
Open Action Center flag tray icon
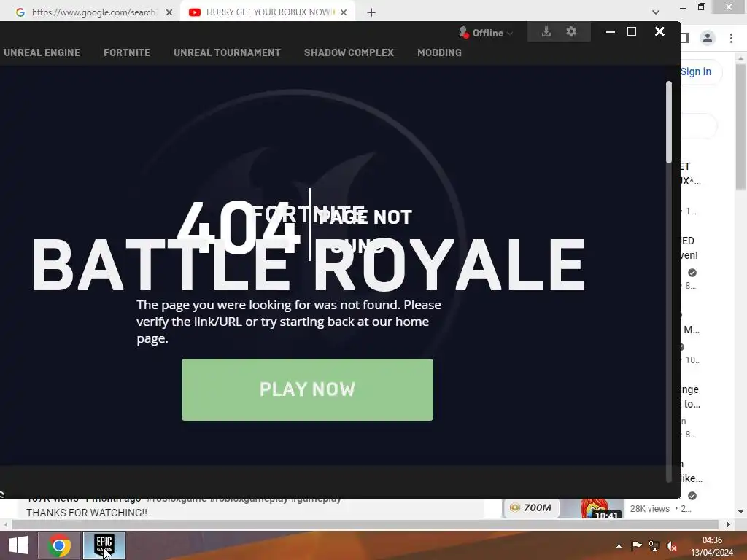click(636, 546)
